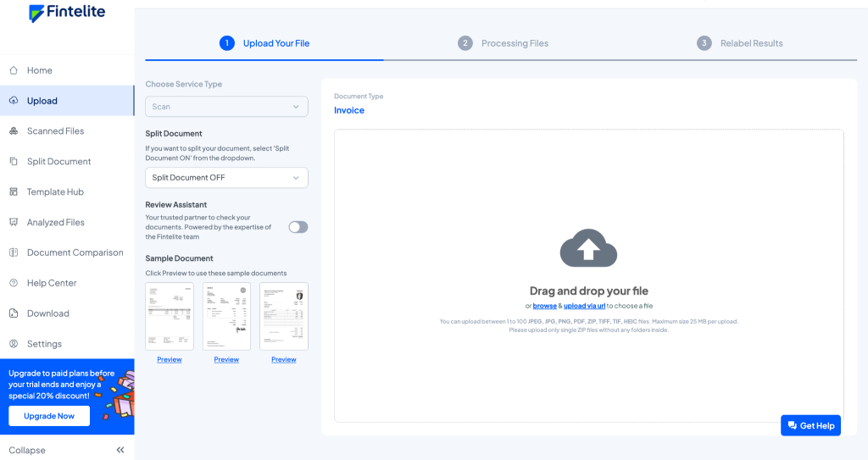Collapse the sidebar with double-chevron arrow
This screenshot has width=868, height=460.
click(120, 450)
